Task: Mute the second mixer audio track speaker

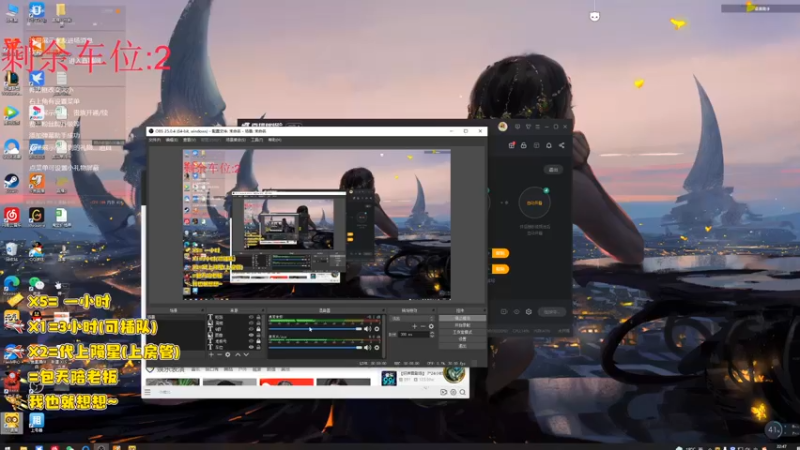Action: tap(367, 347)
